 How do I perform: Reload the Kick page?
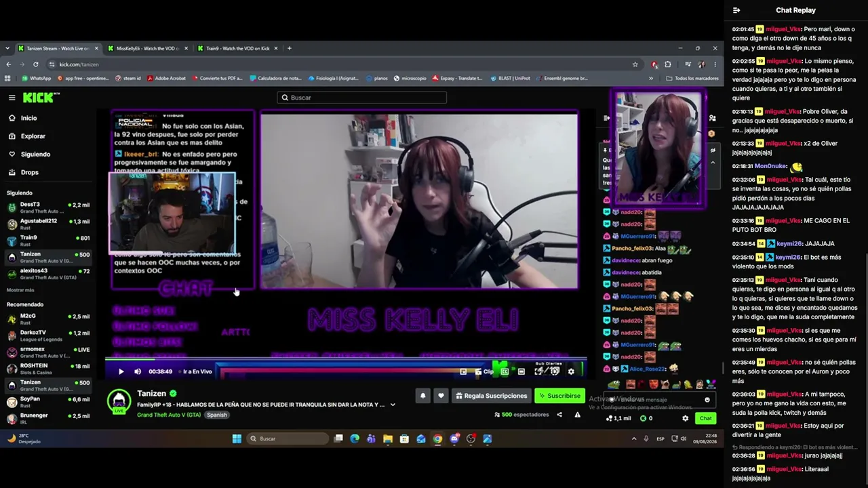click(35, 64)
